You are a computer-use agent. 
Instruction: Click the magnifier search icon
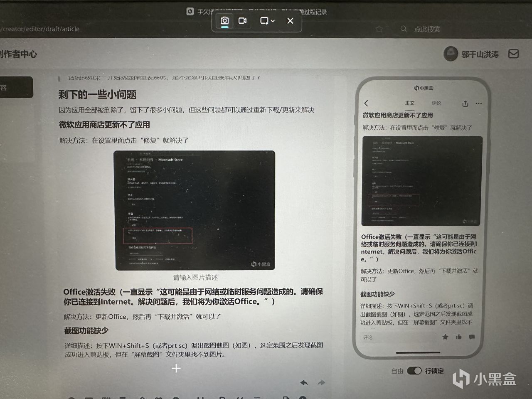403,29
